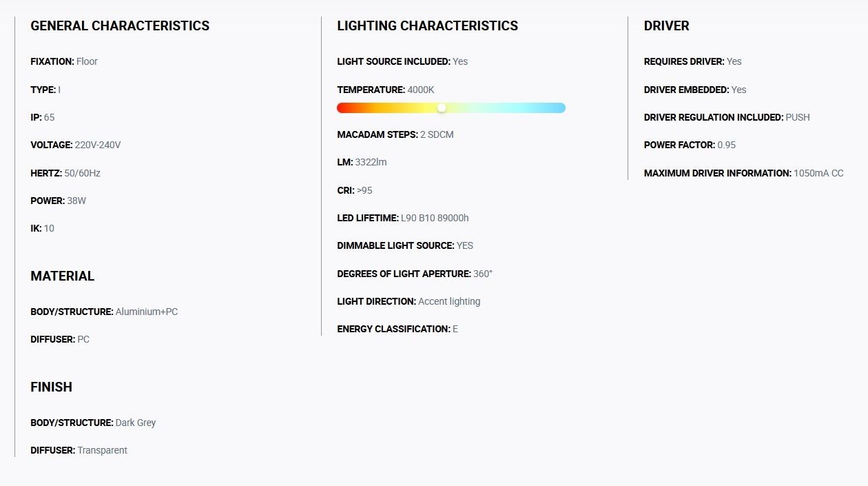868x486 pixels.
Task: Click Degrees of Light Aperture 360° row
Action: [x=415, y=274]
